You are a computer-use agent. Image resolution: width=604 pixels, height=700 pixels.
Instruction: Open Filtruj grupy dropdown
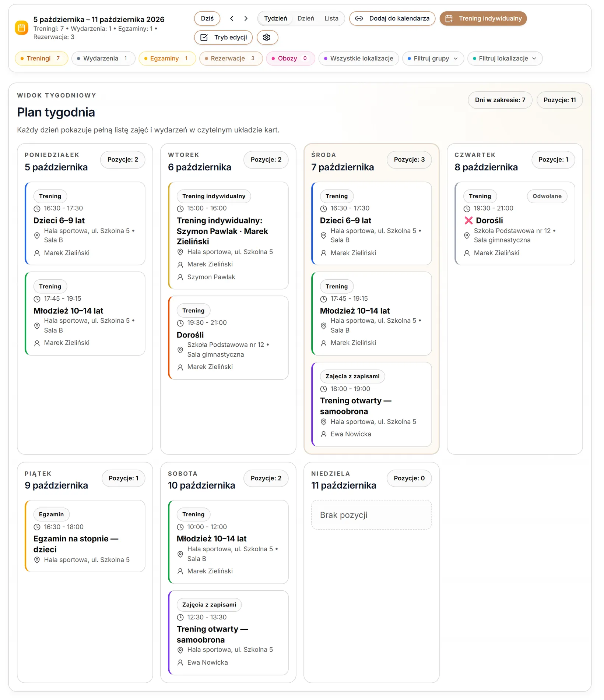coord(433,59)
